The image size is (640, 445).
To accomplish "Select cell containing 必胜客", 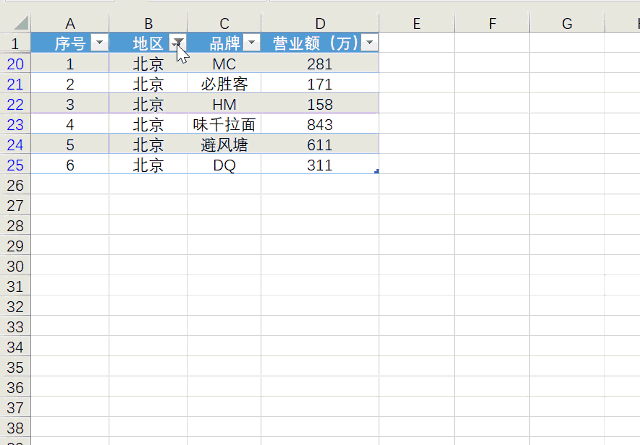I will point(224,84).
